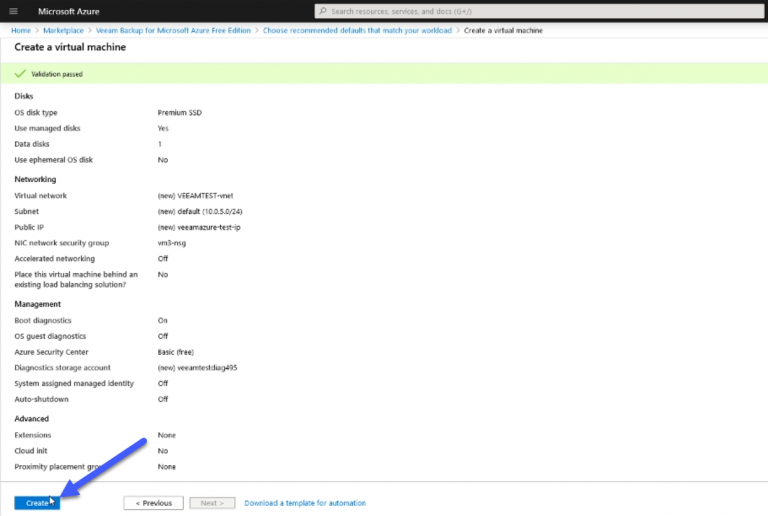
Task: Download a template for automation
Action: pos(305,503)
